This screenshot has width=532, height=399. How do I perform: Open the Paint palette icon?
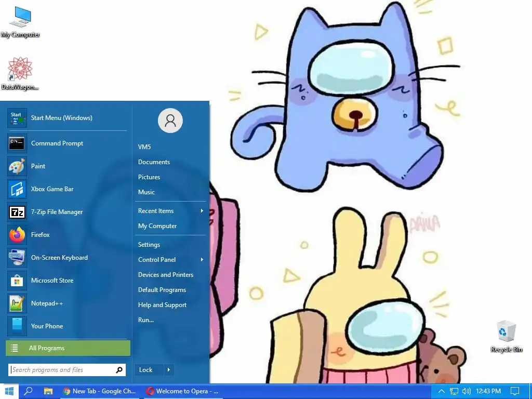17,166
